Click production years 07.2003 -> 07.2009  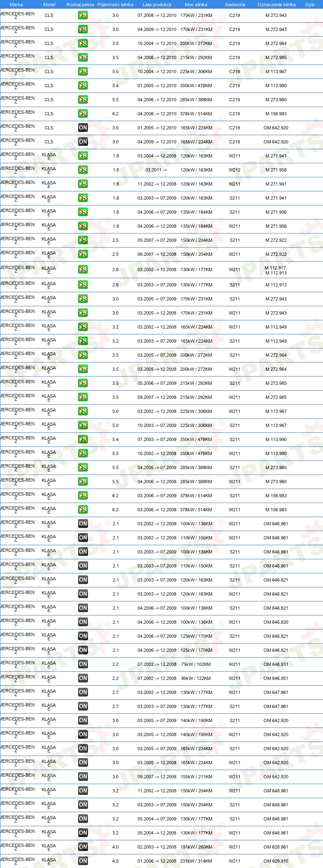coord(157,439)
